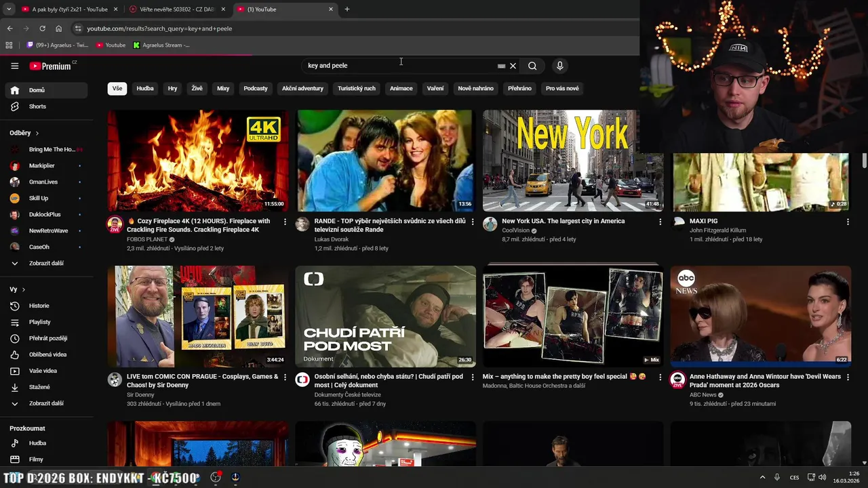Open Agraelus Stream bookmark

161,45
